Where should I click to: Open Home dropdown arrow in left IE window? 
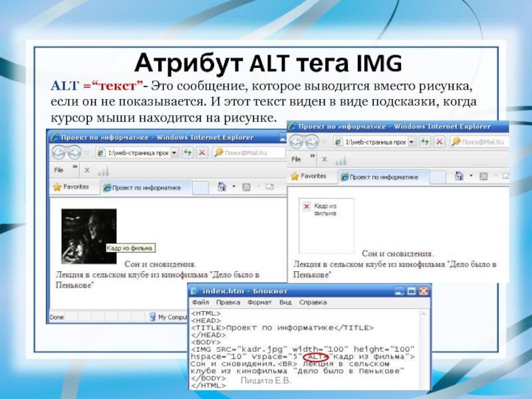(234, 187)
